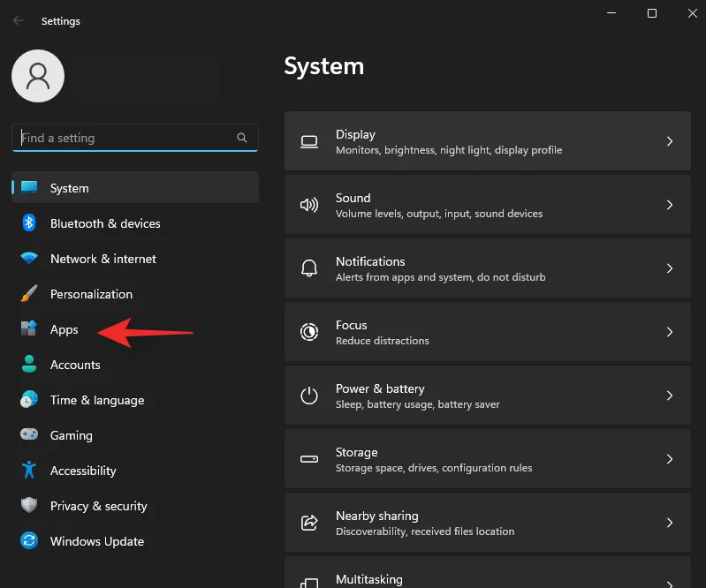Expand the Sound settings chevron
The image size is (706, 588).
point(670,205)
